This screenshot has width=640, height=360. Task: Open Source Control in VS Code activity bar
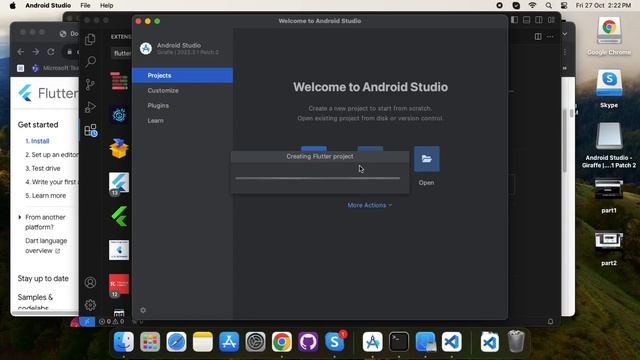point(90,84)
